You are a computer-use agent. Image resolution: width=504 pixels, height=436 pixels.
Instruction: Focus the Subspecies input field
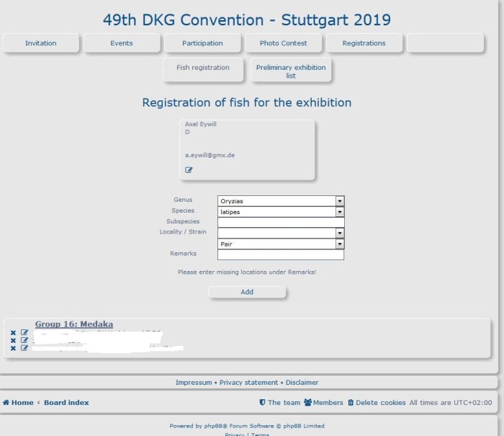[x=281, y=222]
